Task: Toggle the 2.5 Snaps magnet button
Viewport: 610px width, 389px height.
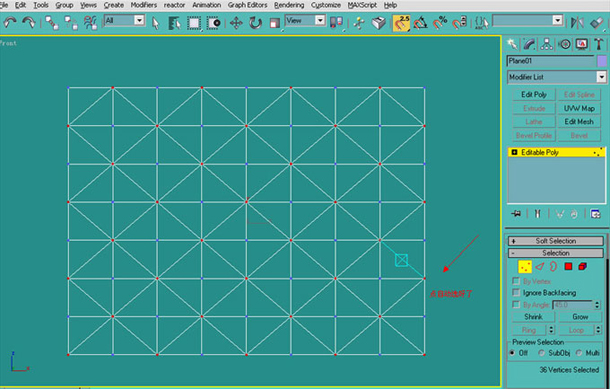Action: click(401, 23)
